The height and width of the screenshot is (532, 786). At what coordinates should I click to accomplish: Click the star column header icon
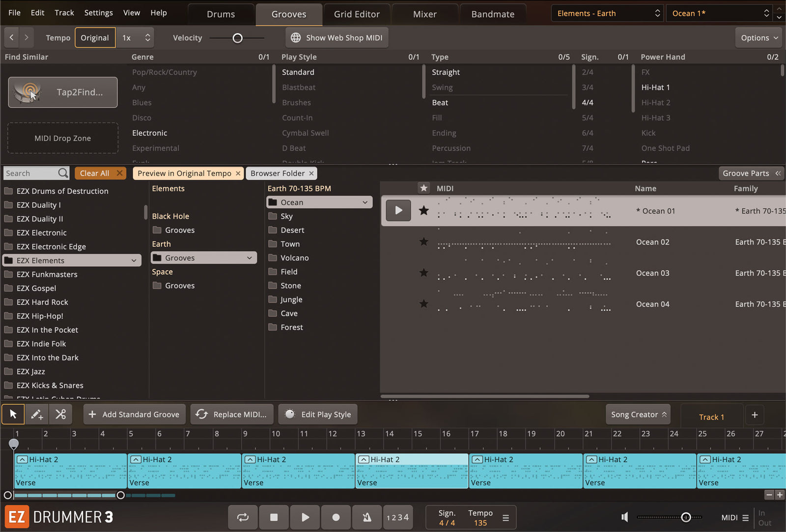pos(423,188)
